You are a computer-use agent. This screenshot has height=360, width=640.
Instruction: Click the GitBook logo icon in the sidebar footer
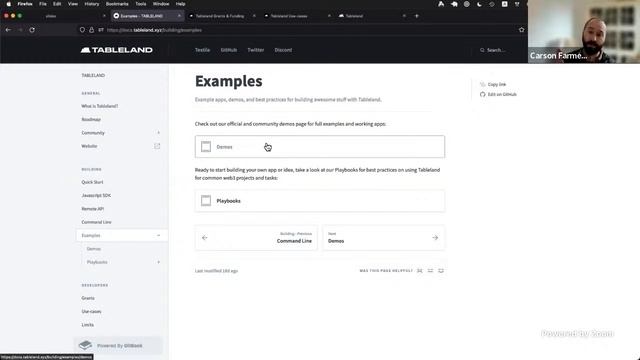click(85, 345)
